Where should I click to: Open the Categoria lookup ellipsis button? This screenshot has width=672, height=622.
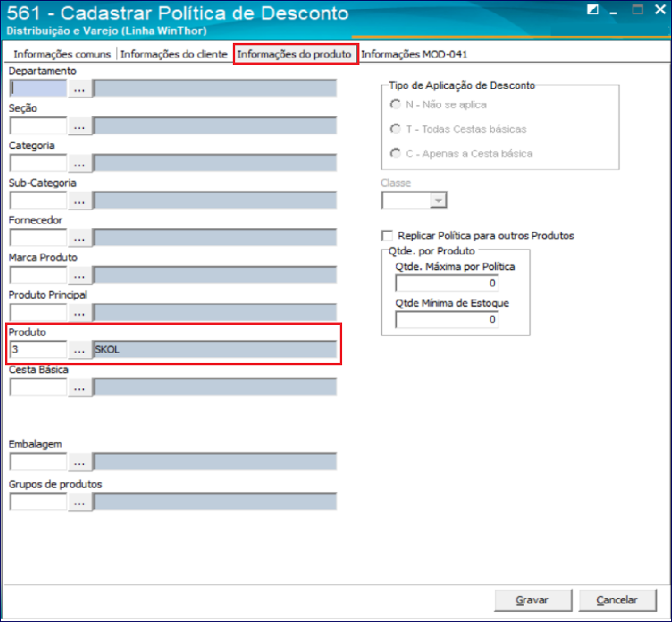pyautogui.click(x=79, y=164)
